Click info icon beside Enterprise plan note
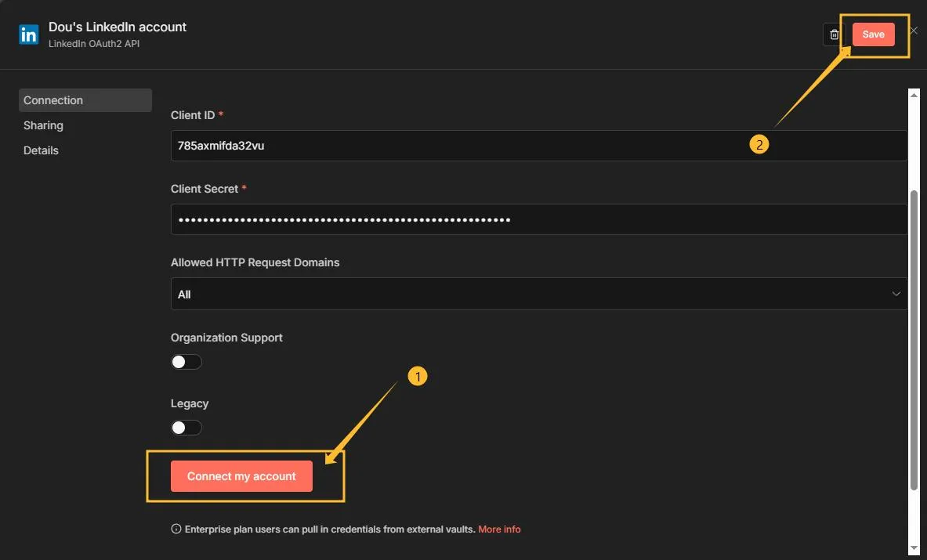 coord(176,529)
